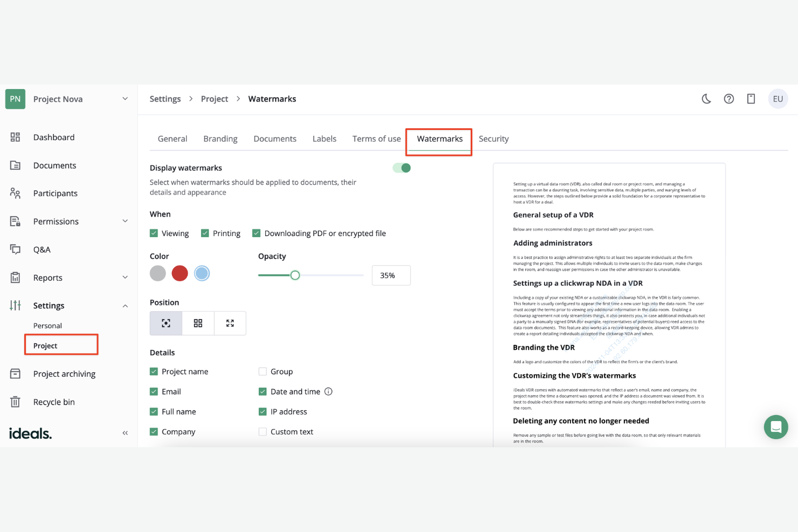This screenshot has width=798, height=532.
Task: Go to Personal settings
Action: (47, 326)
